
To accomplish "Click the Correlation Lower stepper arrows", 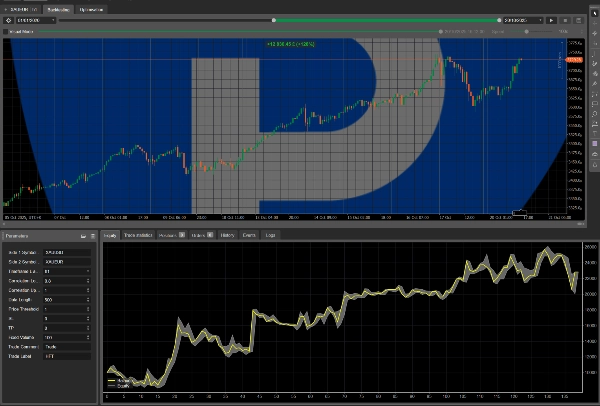I will pos(88,281).
